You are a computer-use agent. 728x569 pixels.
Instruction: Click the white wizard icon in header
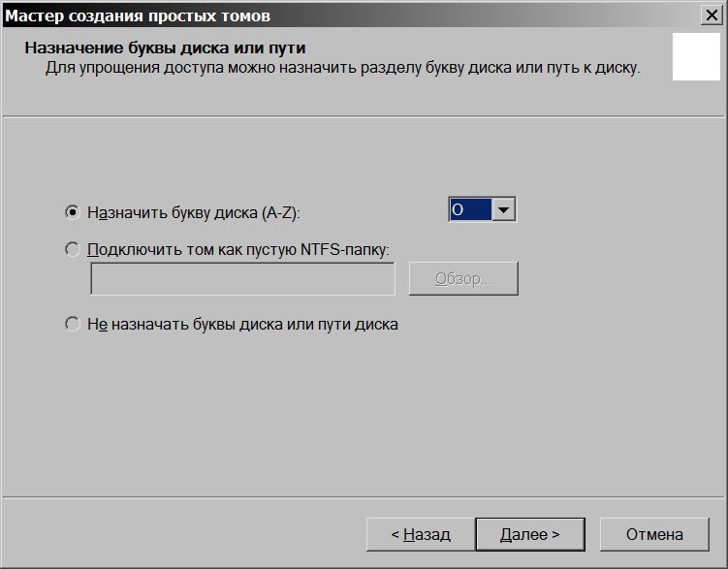[x=696, y=57]
